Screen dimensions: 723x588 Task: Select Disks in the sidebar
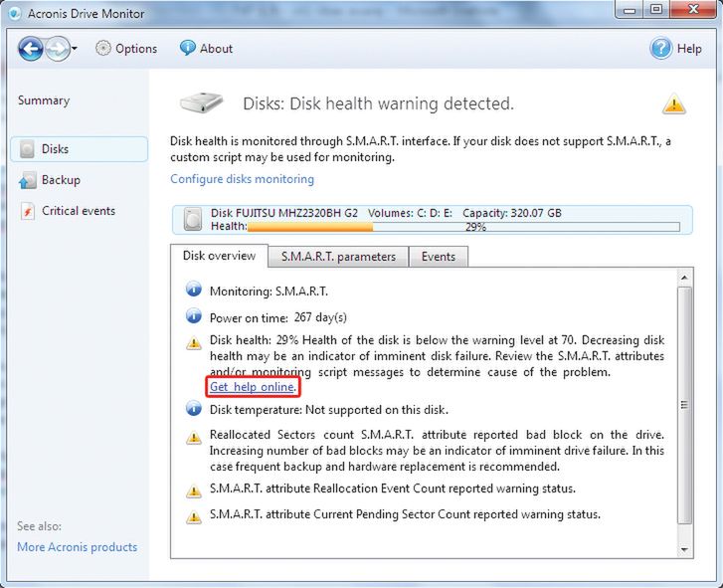point(79,149)
